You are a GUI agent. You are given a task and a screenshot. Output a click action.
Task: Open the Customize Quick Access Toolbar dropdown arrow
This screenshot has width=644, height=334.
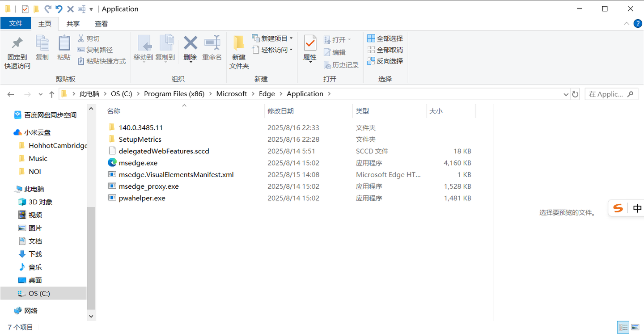pos(91,9)
